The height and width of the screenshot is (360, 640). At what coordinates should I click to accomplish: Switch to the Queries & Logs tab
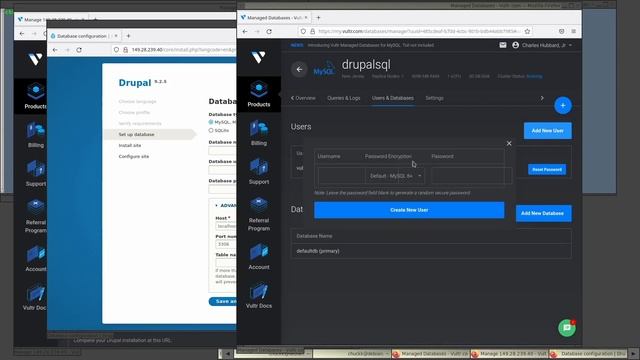pyautogui.click(x=344, y=98)
